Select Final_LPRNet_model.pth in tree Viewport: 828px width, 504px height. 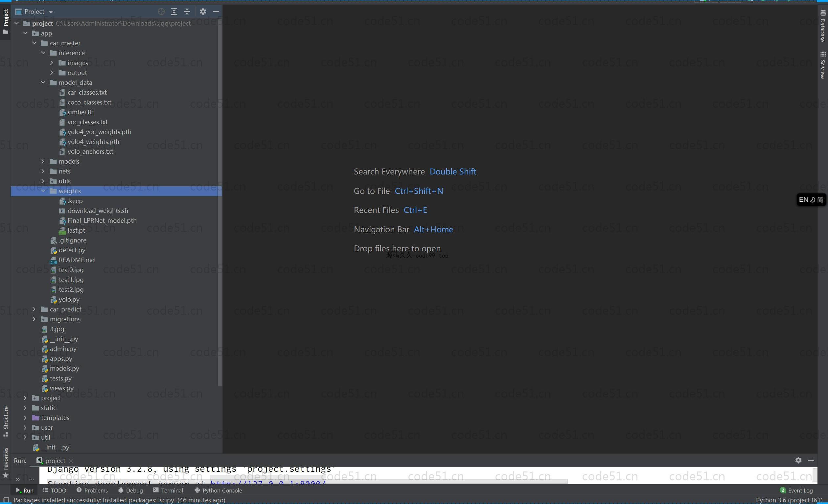(x=102, y=221)
